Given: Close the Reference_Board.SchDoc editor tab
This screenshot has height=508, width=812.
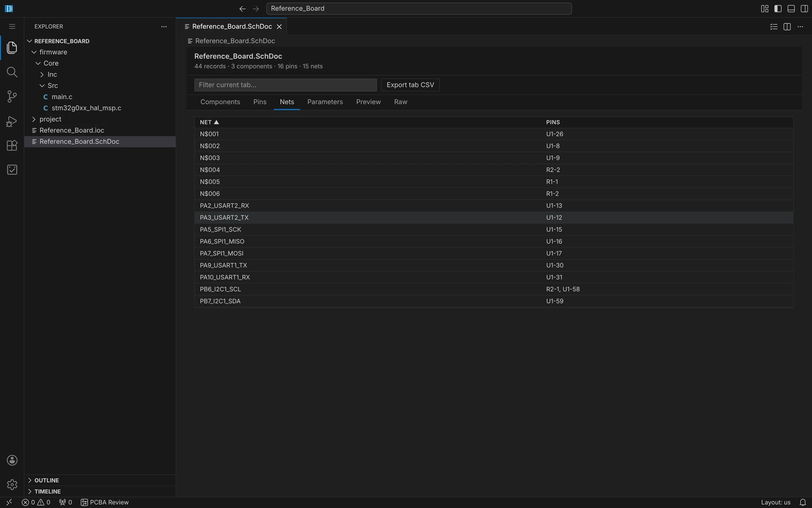Looking at the screenshot, I should point(279,26).
